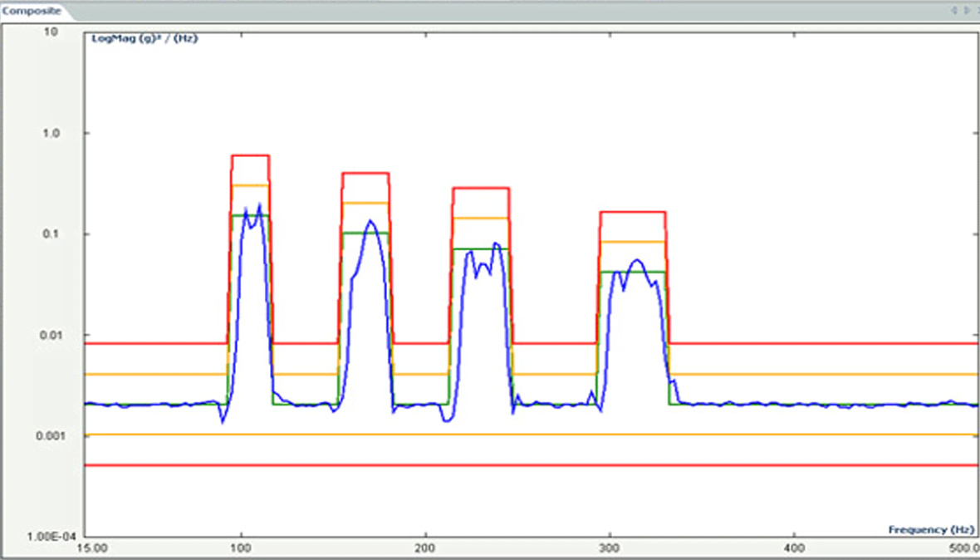
Task: Click the blue trace peak near 100 Hz
Action: point(259,205)
